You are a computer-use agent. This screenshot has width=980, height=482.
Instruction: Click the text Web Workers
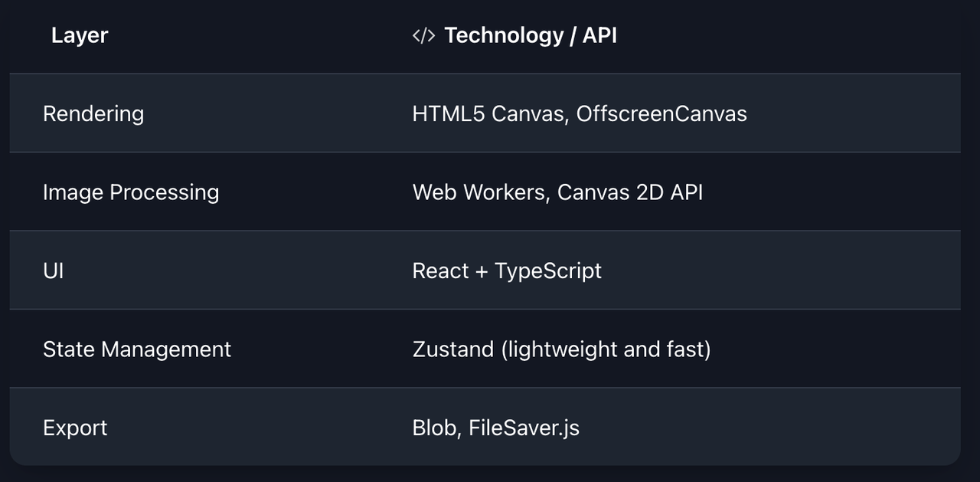point(479,192)
